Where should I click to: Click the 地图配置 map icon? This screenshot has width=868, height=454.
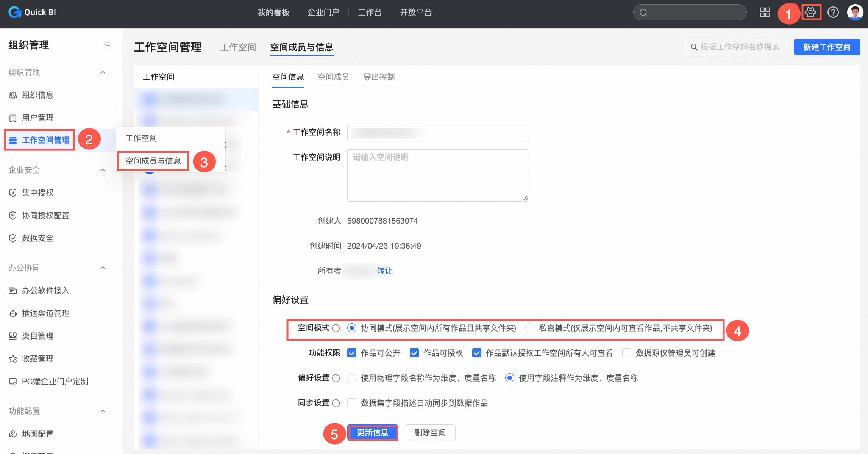tap(13, 434)
